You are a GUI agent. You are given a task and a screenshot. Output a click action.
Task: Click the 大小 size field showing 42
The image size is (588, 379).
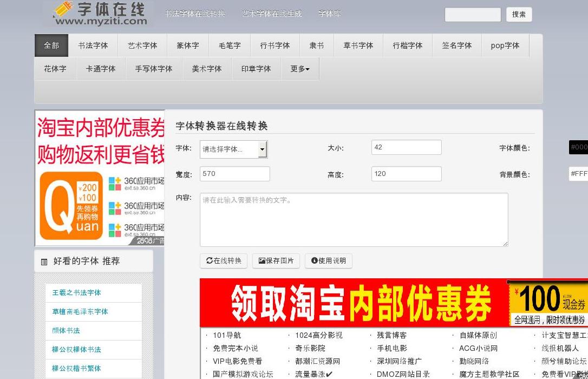[406, 147]
